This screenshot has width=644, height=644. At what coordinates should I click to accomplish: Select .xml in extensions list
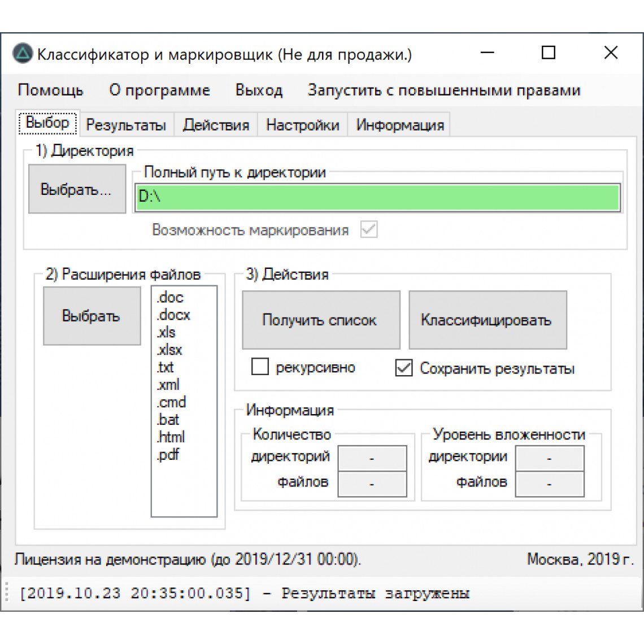168,385
